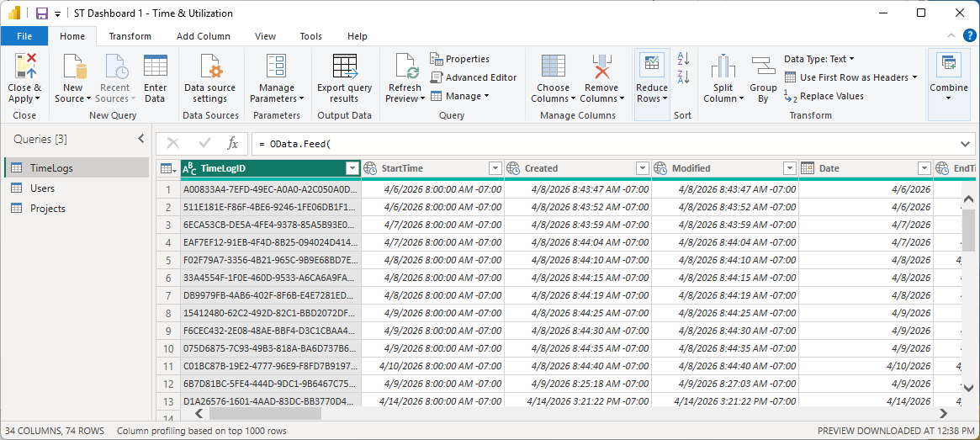Sort ascending with the A-Z icon
Viewport: 980px width, 440px height.
[683, 59]
